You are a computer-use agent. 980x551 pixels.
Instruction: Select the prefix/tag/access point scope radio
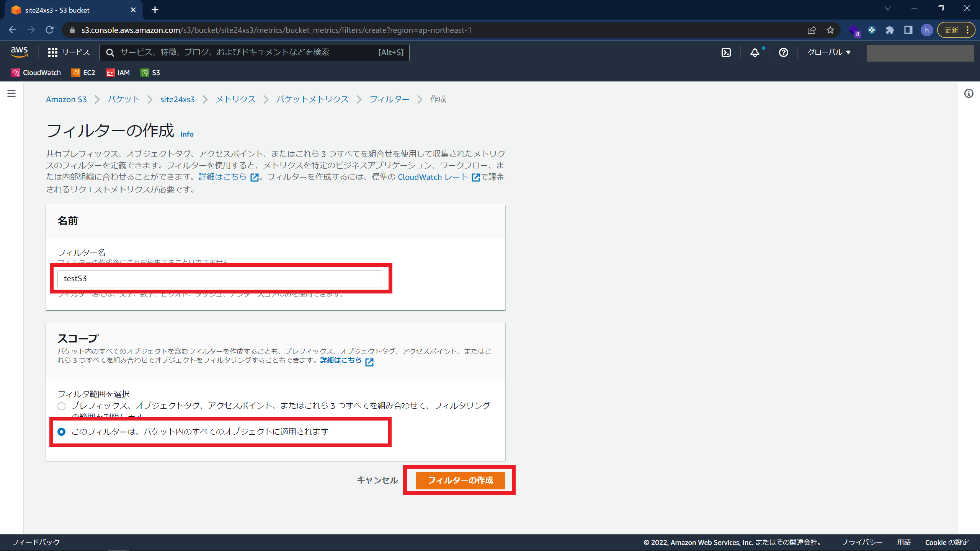pyautogui.click(x=61, y=406)
